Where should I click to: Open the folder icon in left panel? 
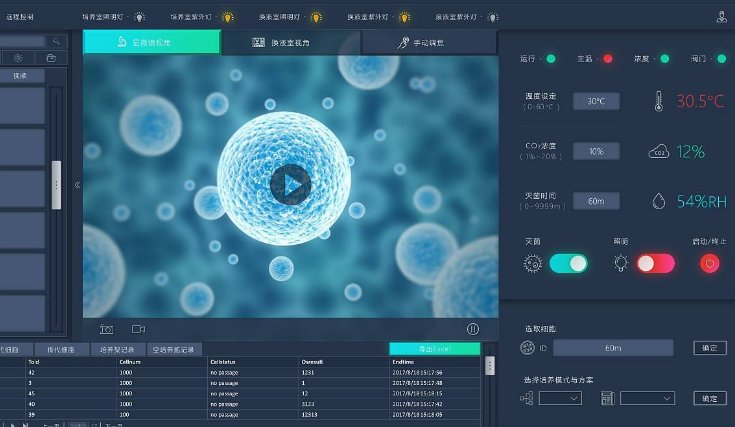51,58
